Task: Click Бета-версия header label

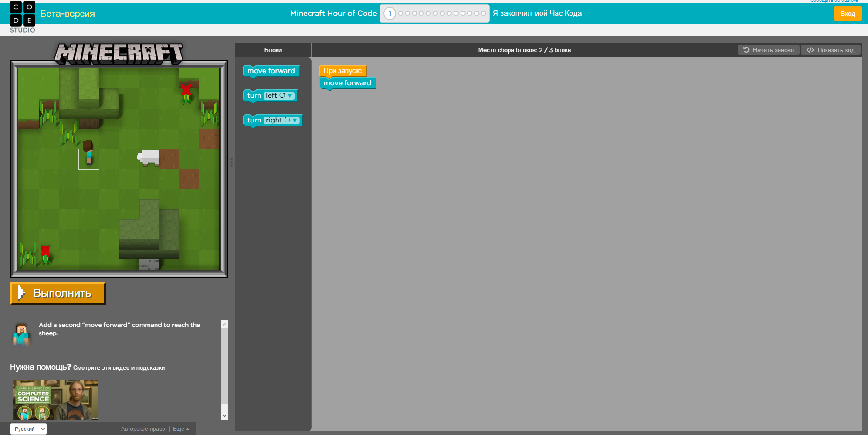Action: pos(68,14)
